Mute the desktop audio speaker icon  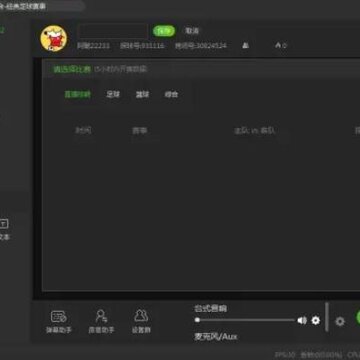click(302, 321)
